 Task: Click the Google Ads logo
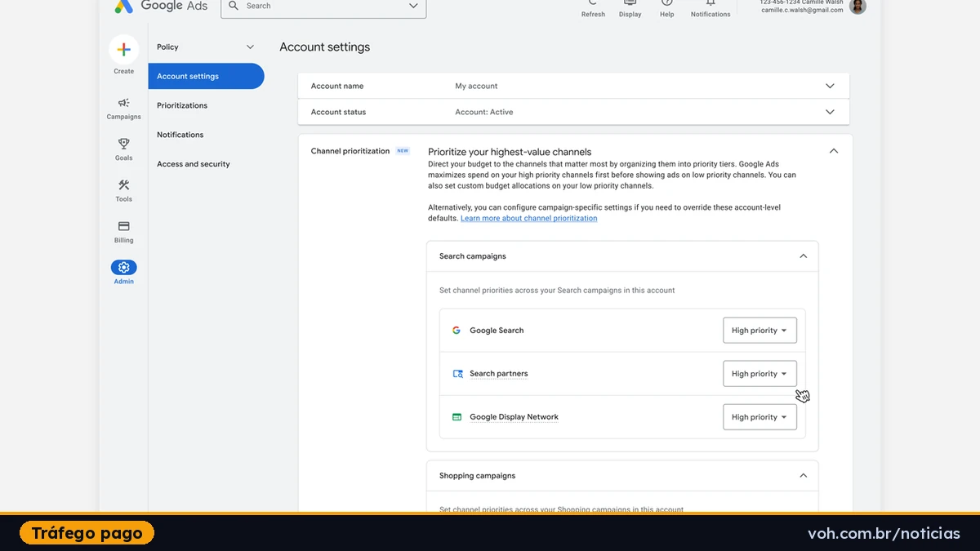161,7
